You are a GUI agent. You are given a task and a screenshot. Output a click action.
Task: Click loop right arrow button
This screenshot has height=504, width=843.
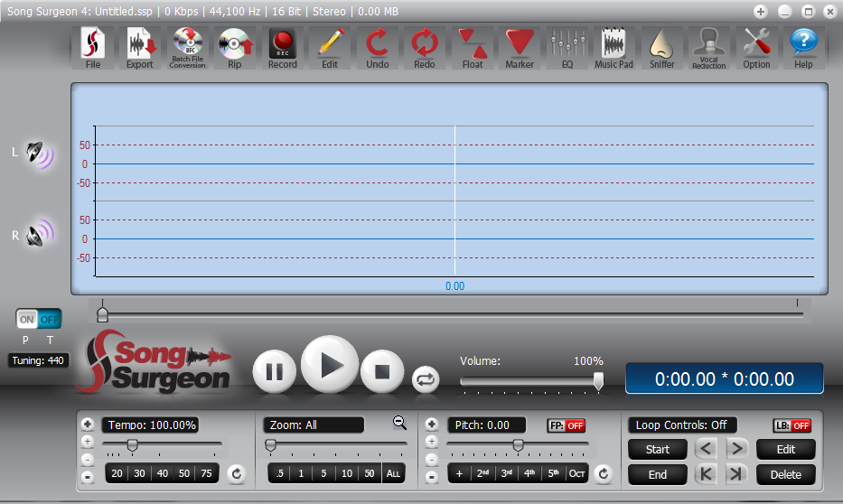[x=736, y=449]
